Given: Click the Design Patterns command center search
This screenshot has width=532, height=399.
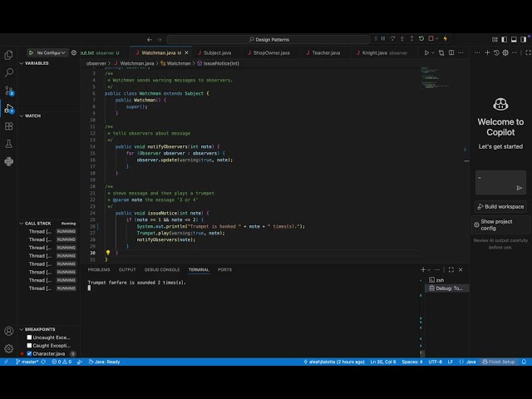Looking at the screenshot, I should [x=268, y=39].
